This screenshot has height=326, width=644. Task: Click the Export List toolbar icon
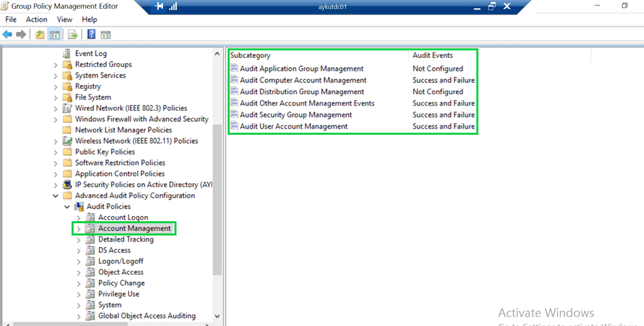point(72,34)
